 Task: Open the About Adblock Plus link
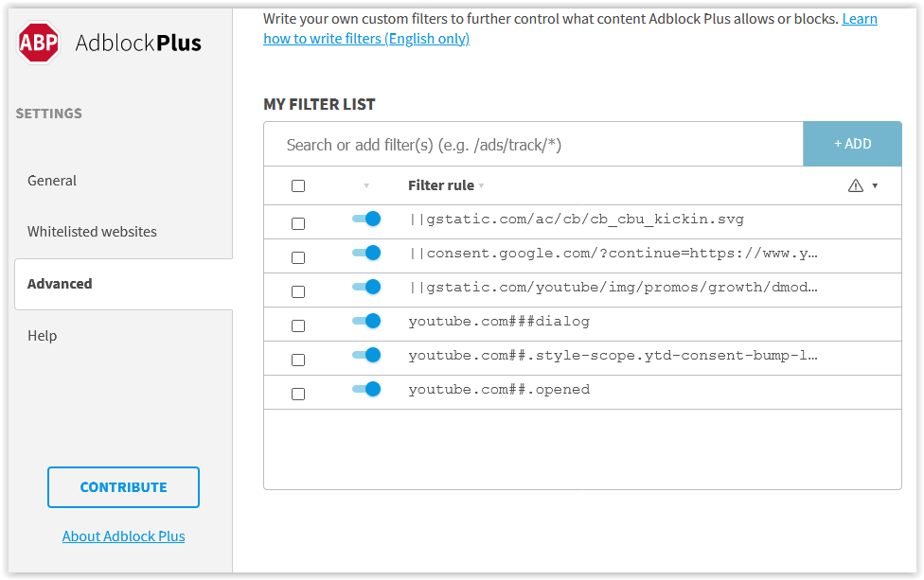(x=123, y=536)
